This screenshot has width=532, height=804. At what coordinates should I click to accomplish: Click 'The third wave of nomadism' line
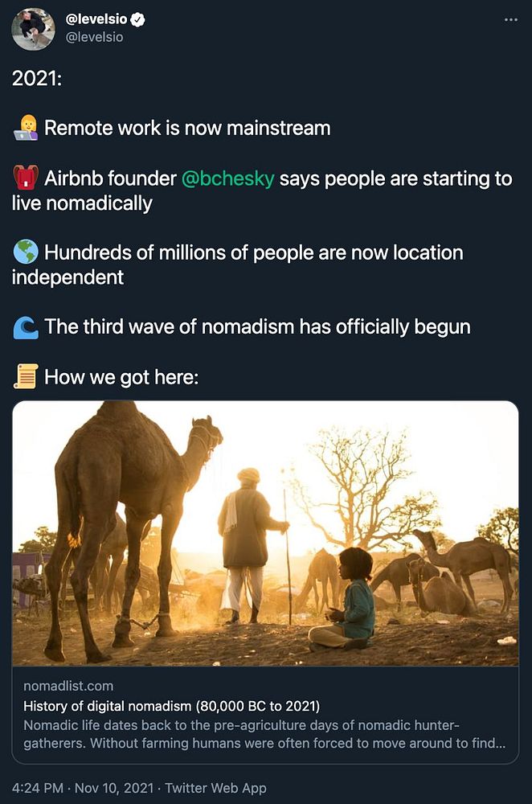(257, 327)
